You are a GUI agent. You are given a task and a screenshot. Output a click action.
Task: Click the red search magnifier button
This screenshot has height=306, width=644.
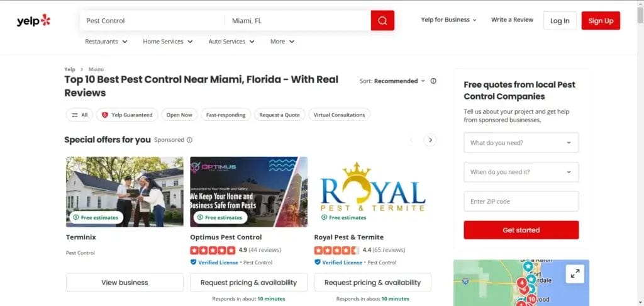pos(382,21)
